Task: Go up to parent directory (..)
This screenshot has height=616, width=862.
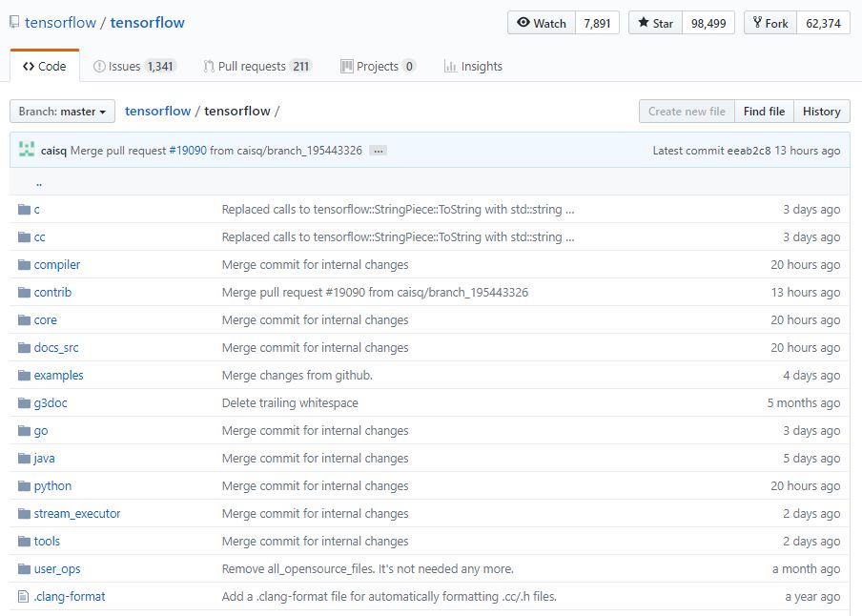Action: (x=38, y=183)
